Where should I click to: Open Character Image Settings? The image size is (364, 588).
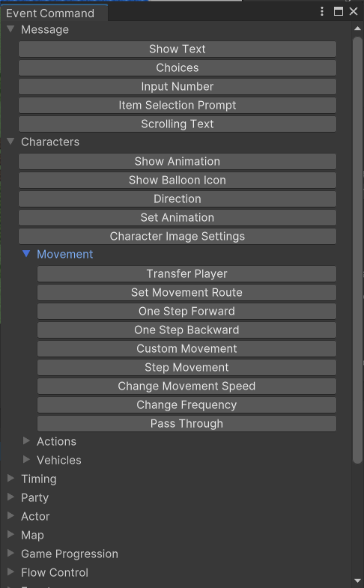click(178, 236)
